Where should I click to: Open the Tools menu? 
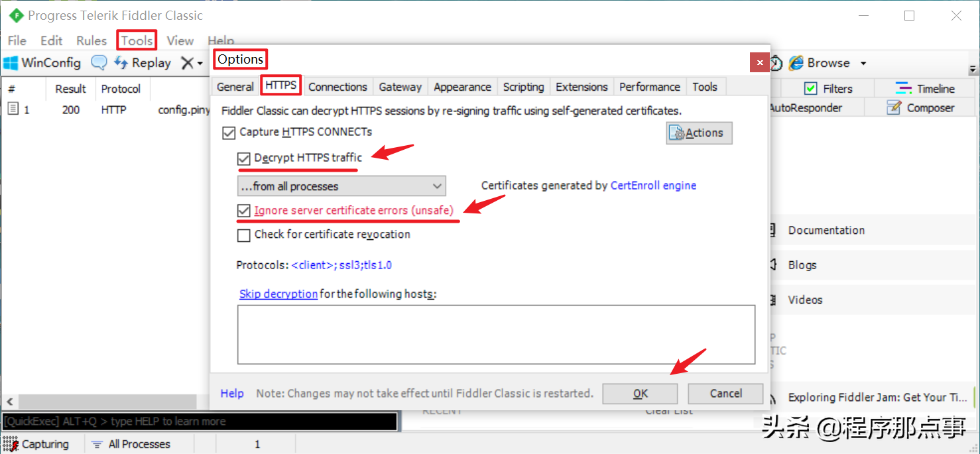click(137, 40)
